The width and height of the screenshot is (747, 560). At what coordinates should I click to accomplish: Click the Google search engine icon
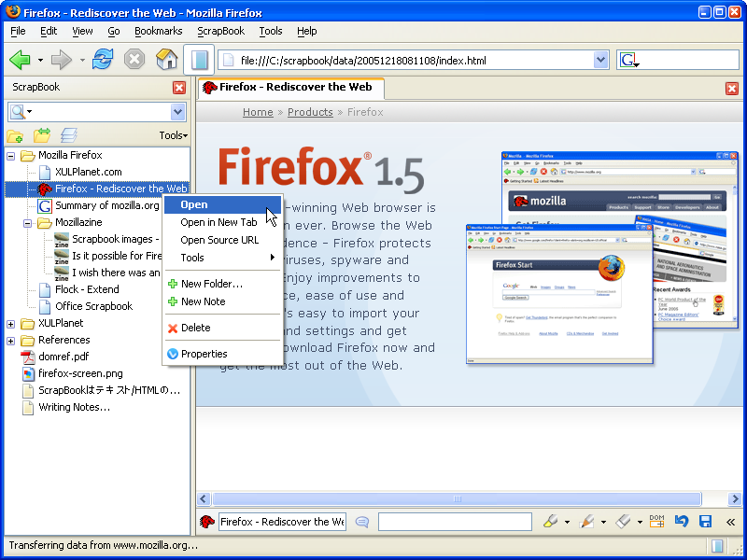click(628, 61)
